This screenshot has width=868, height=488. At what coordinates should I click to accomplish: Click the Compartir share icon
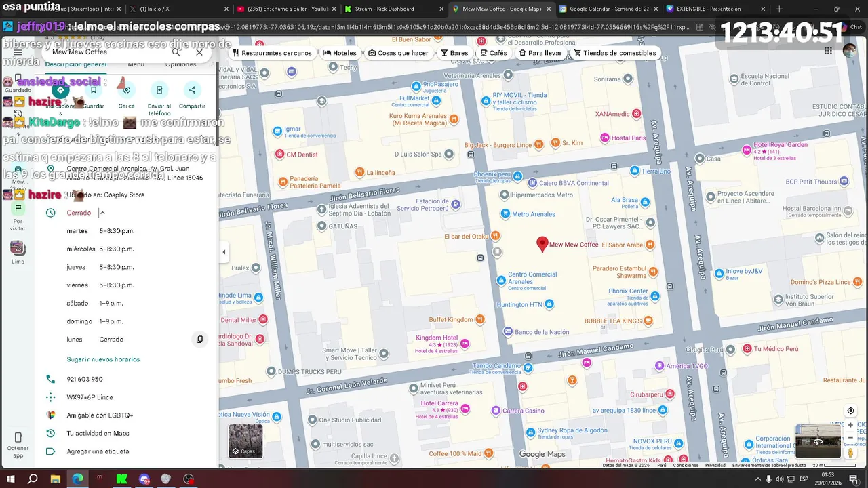(x=192, y=90)
